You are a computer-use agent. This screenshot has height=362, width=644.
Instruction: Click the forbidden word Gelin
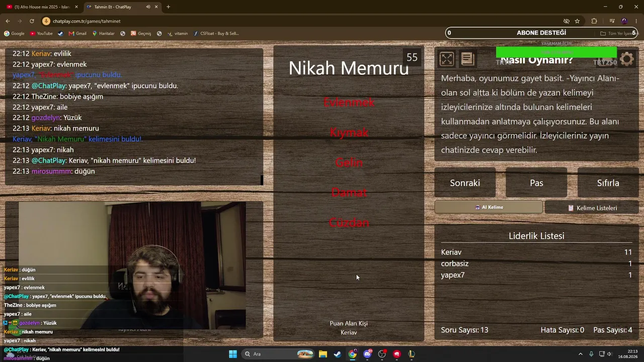[x=349, y=162]
